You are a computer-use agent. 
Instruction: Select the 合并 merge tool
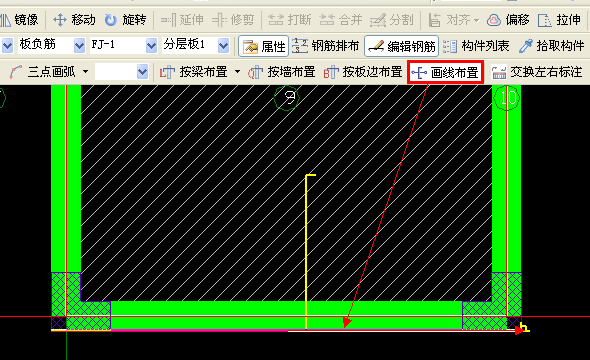(x=341, y=20)
